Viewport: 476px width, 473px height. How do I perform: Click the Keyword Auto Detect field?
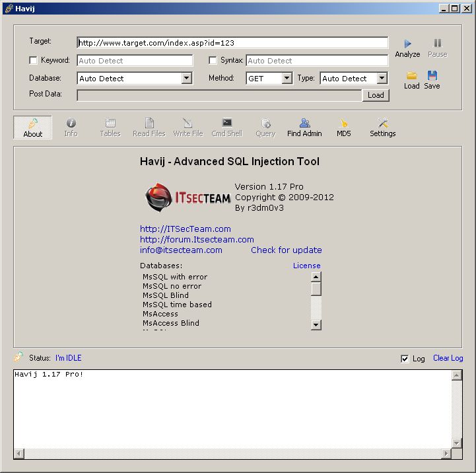135,61
